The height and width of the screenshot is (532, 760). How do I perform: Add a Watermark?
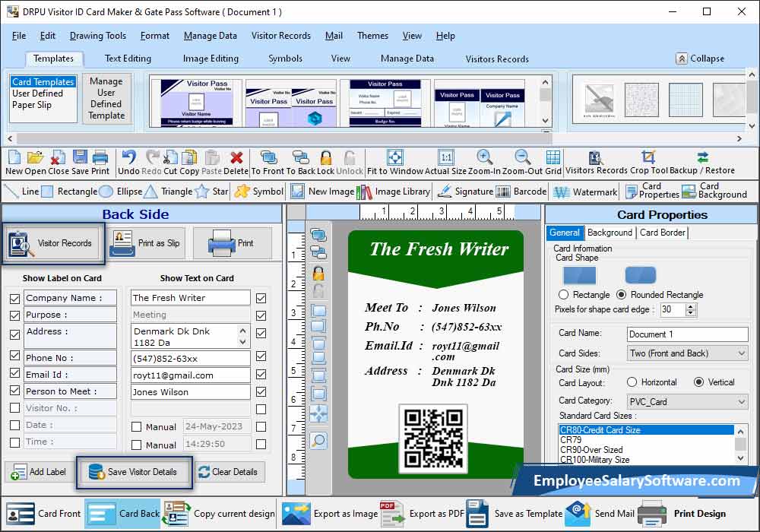coord(585,192)
